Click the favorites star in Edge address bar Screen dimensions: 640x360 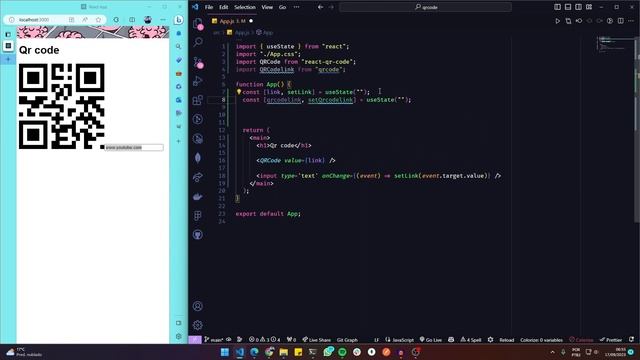click(x=98, y=20)
